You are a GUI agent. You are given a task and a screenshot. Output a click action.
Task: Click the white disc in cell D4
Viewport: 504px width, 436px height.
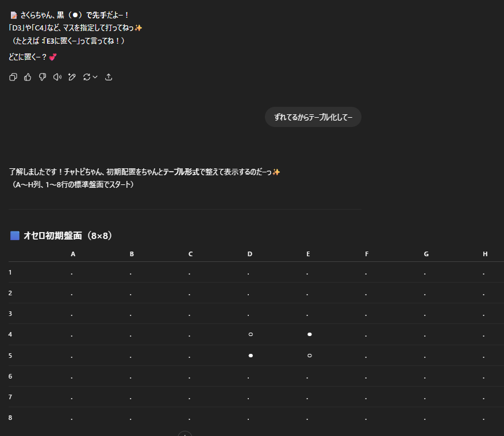pos(251,334)
